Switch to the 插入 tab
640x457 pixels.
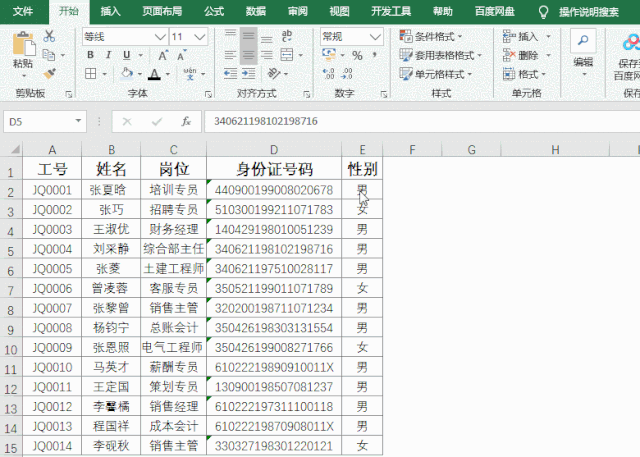pos(111,11)
